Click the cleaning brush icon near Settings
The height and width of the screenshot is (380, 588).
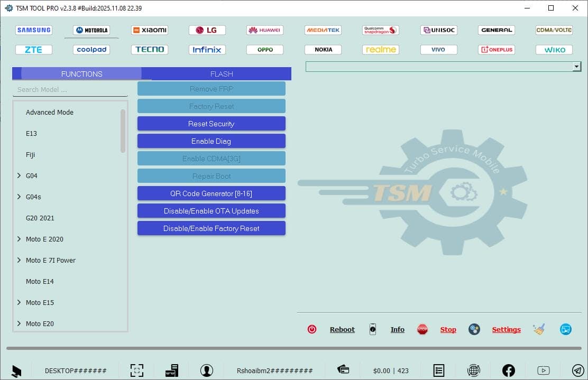tap(539, 329)
